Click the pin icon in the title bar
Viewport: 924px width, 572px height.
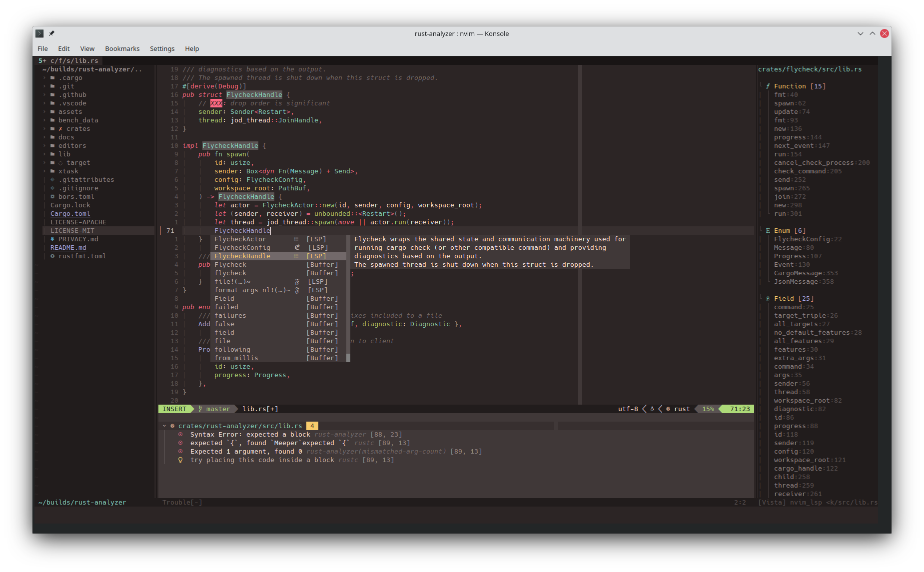click(51, 33)
